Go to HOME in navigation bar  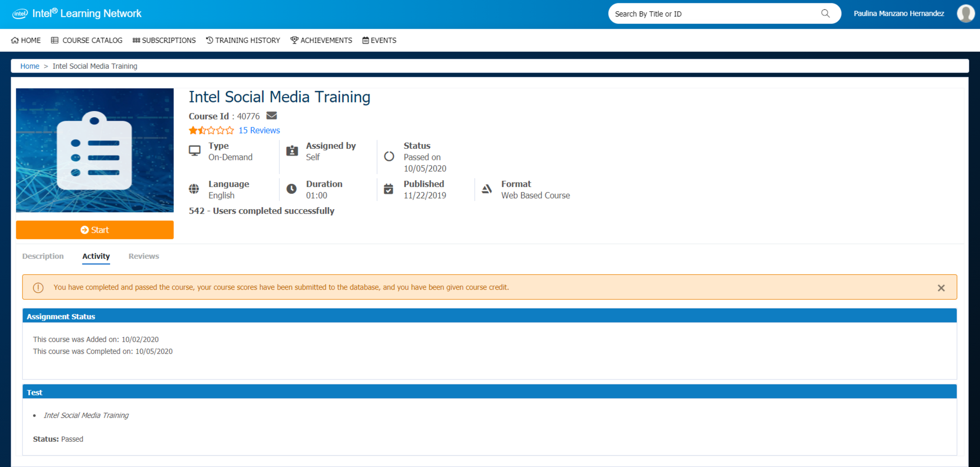click(x=26, y=40)
